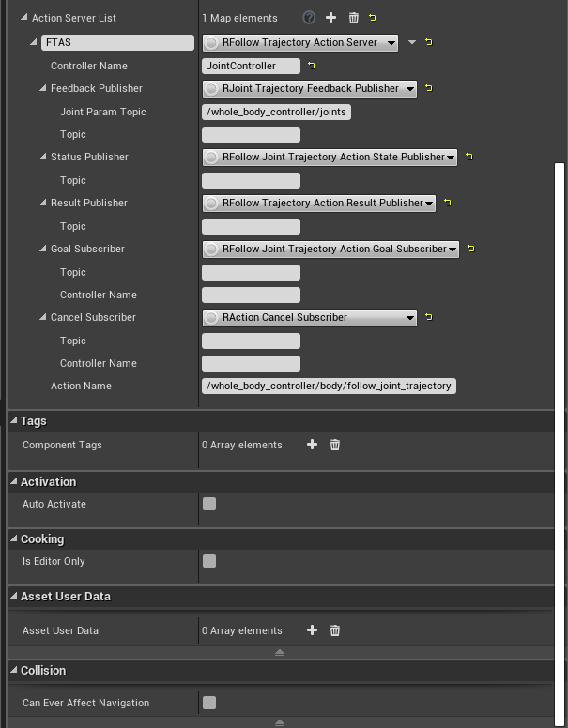
Task: Check Can Ever Affect Navigation
Action: (x=209, y=703)
